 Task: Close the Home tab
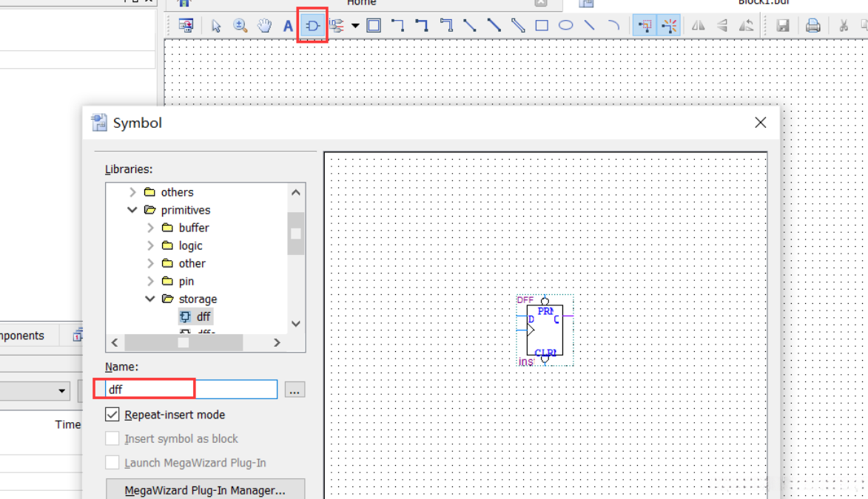click(541, 3)
